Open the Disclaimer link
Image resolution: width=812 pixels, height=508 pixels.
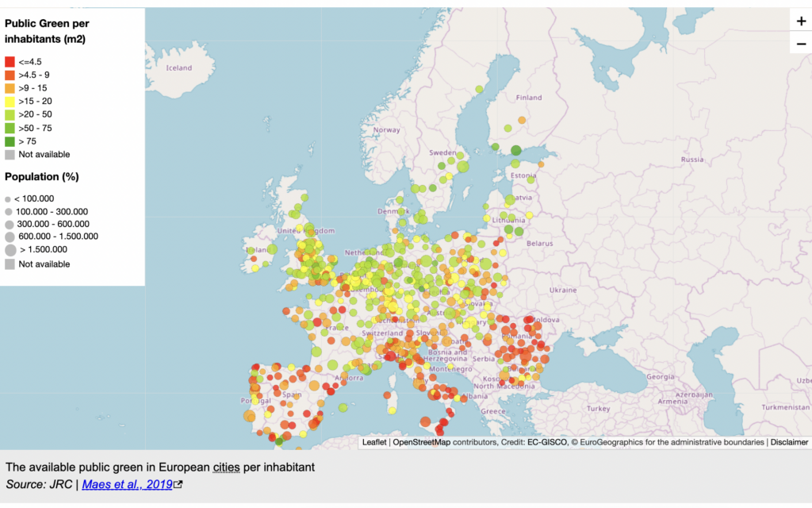click(789, 442)
